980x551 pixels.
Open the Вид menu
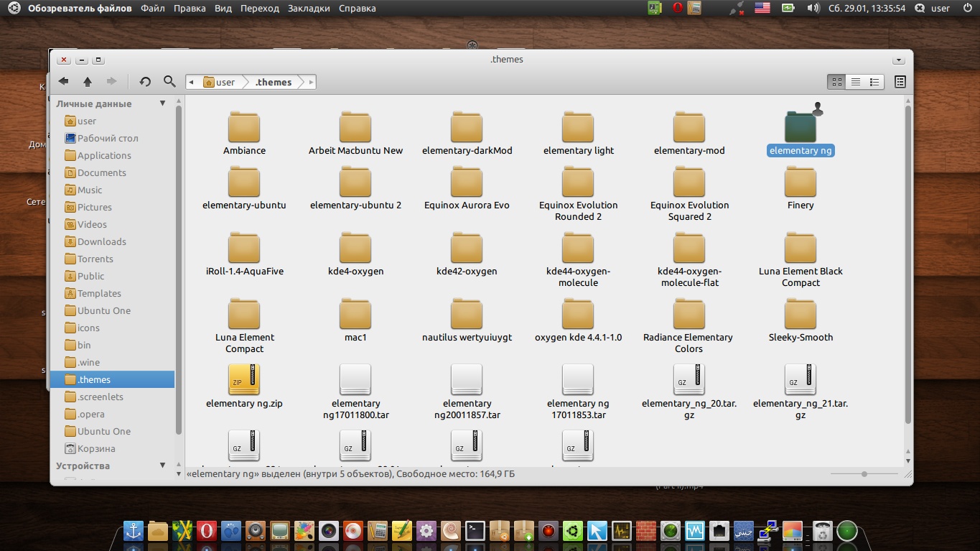223,8
